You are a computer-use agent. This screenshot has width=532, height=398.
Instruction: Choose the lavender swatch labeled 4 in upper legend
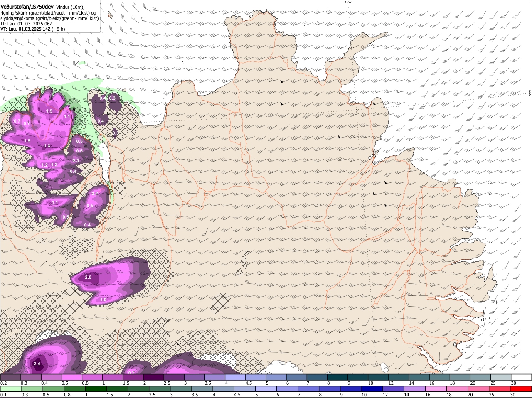pos(235,377)
